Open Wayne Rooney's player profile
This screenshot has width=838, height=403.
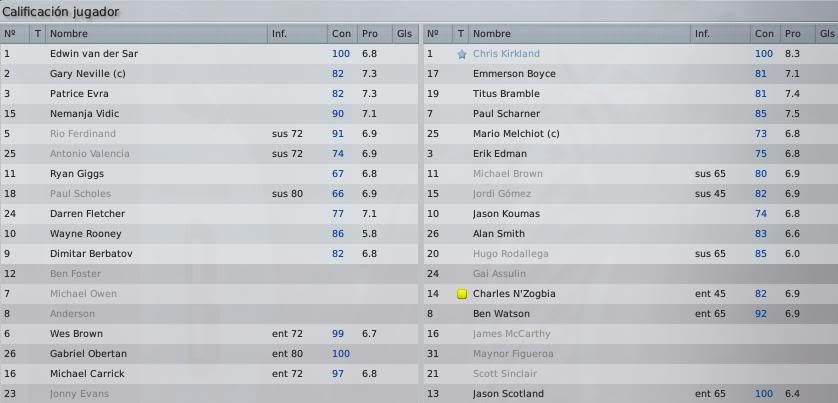coord(86,234)
